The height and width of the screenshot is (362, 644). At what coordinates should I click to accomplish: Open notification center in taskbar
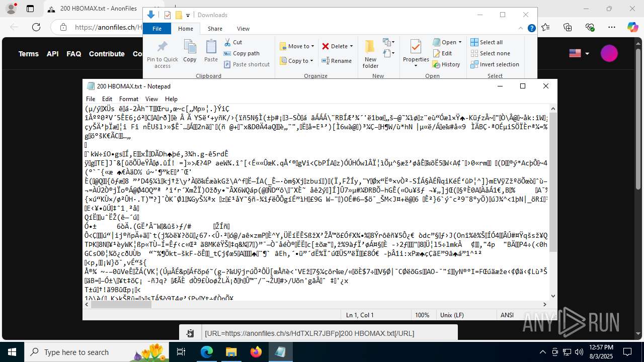coord(627,352)
